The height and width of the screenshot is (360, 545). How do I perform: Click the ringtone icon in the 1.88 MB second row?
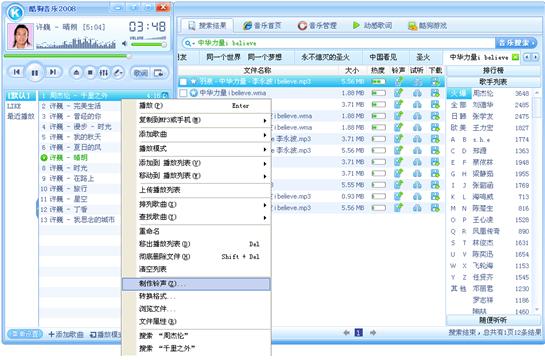pos(398,93)
